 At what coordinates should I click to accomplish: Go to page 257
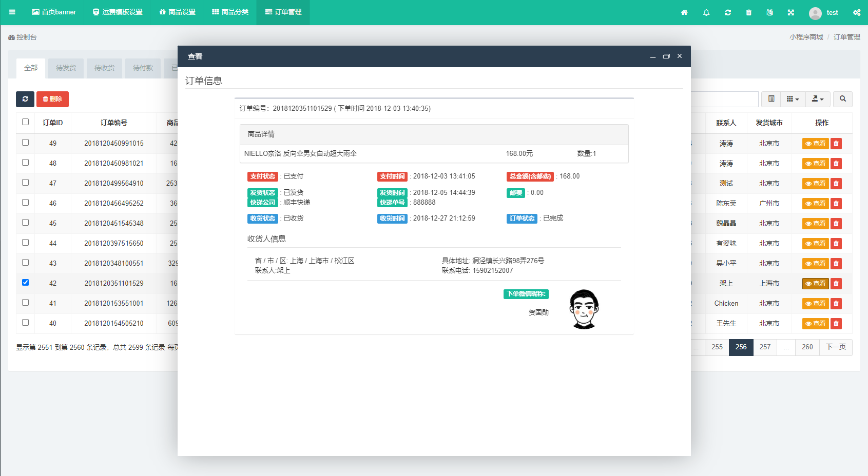point(765,347)
